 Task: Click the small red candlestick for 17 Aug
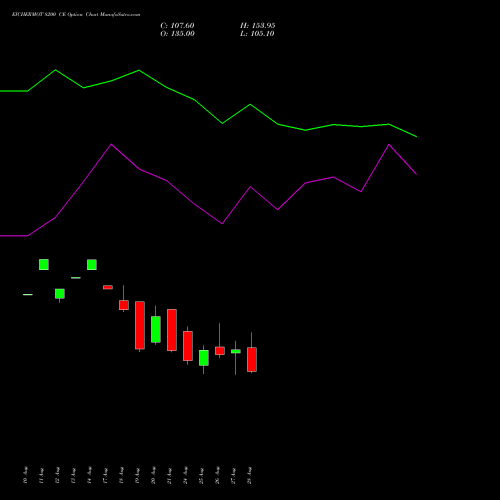(x=108, y=287)
